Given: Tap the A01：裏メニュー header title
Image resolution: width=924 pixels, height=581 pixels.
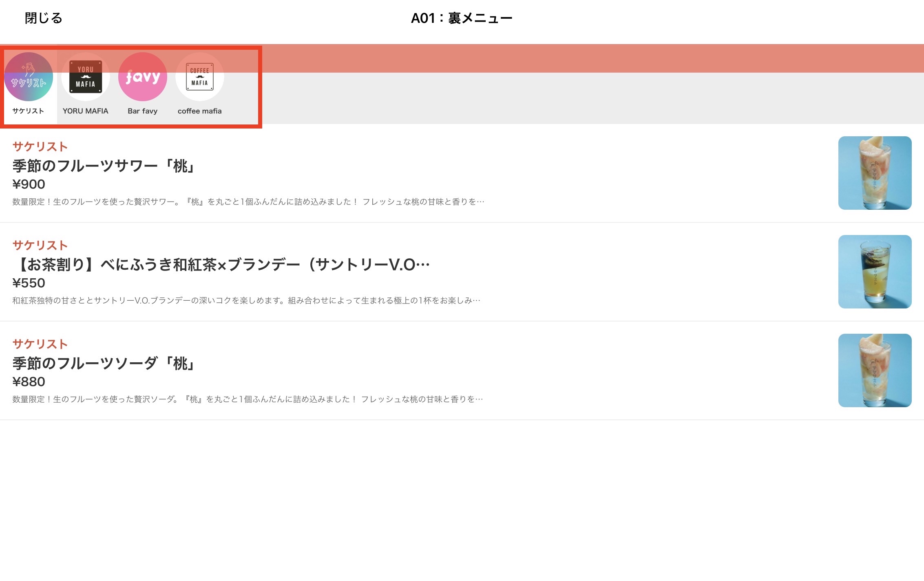Looking at the screenshot, I should (462, 18).
